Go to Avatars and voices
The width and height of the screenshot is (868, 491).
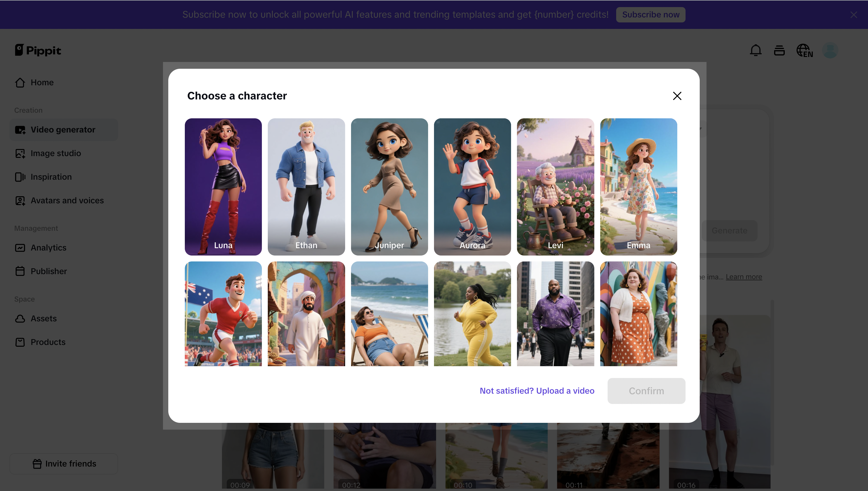coord(67,200)
